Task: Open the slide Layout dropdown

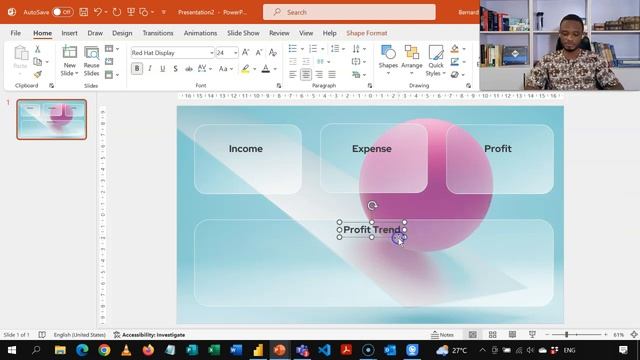Action: pos(112,49)
